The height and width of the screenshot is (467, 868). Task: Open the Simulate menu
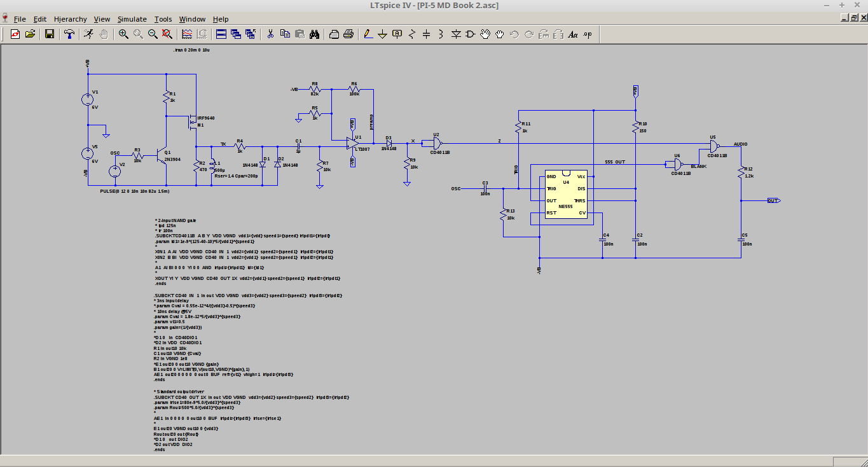click(132, 19)
